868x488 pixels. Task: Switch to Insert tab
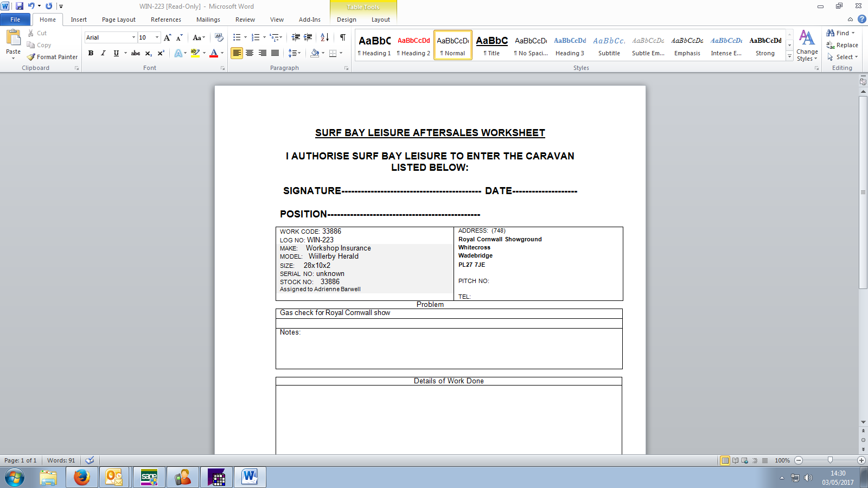79,20
